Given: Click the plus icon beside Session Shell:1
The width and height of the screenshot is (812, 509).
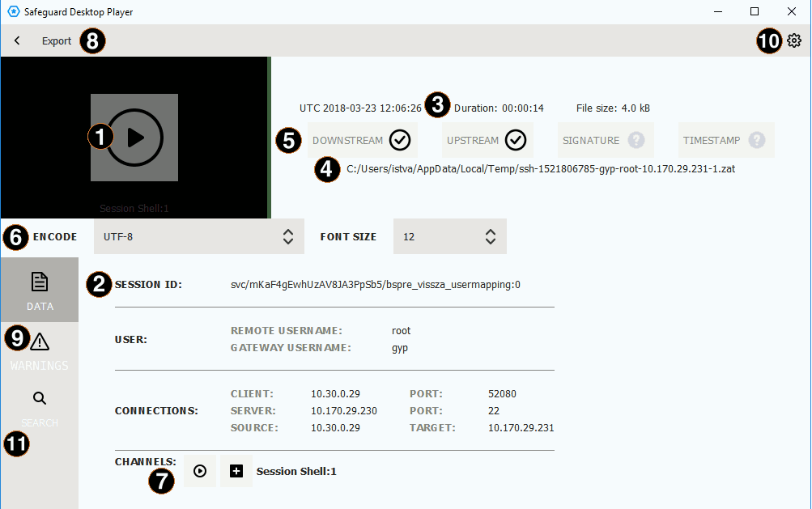Looking at the screenshot, I should click(236, 471).
